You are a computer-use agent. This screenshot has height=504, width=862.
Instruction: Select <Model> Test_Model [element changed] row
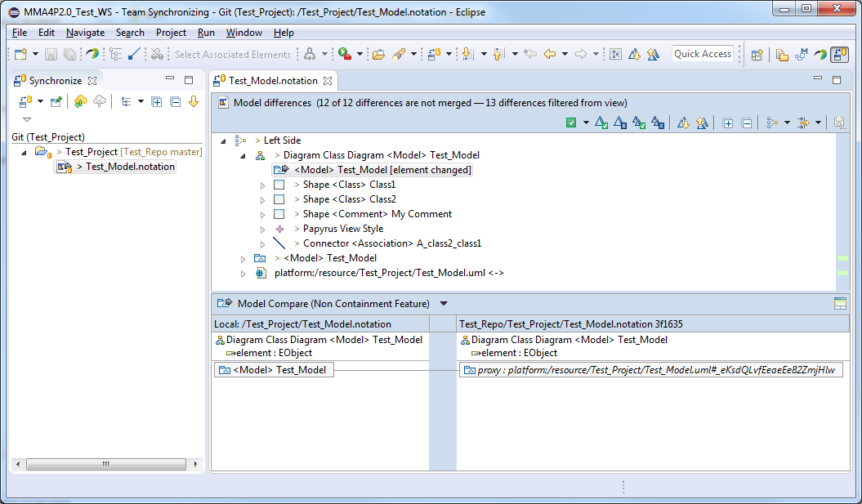[x=373, y=170]
